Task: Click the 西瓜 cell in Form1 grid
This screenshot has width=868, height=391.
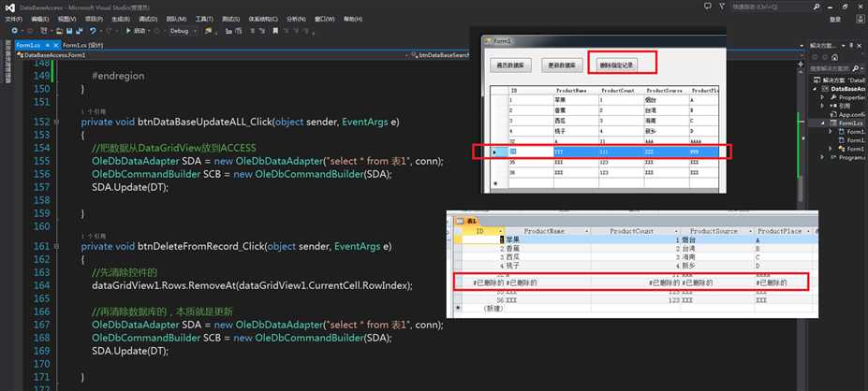Action: pyautogui.click(x=576, y=120)
